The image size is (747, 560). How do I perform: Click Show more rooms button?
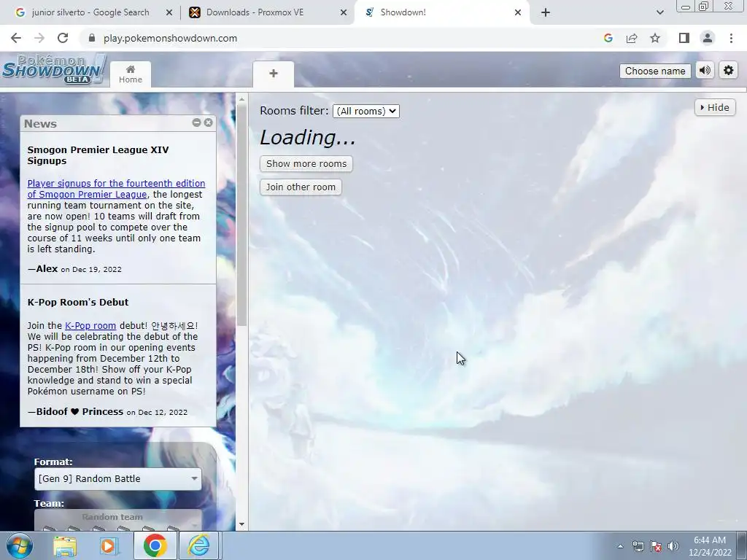pos(306,164)
